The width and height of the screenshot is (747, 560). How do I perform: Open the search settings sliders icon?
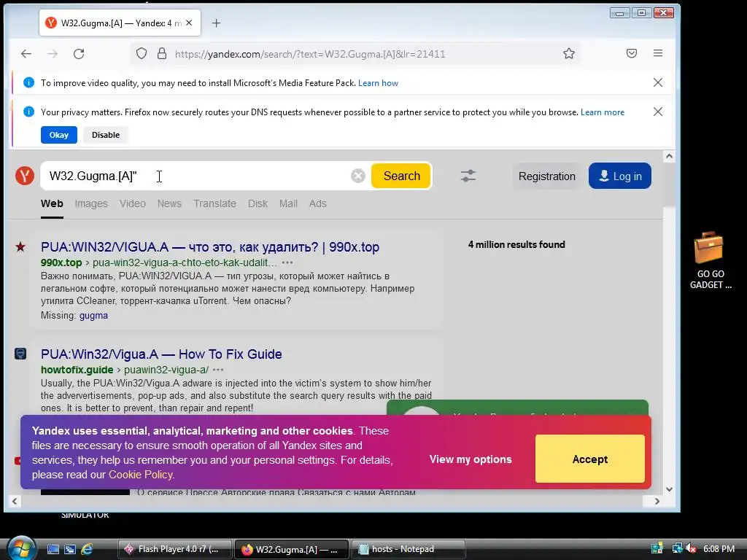(468, 176)
